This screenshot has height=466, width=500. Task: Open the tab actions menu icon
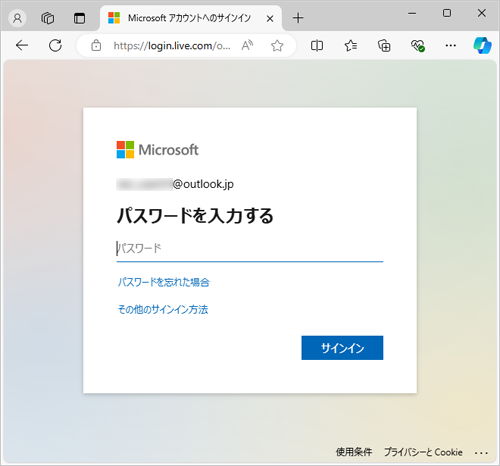click(79, 18)
